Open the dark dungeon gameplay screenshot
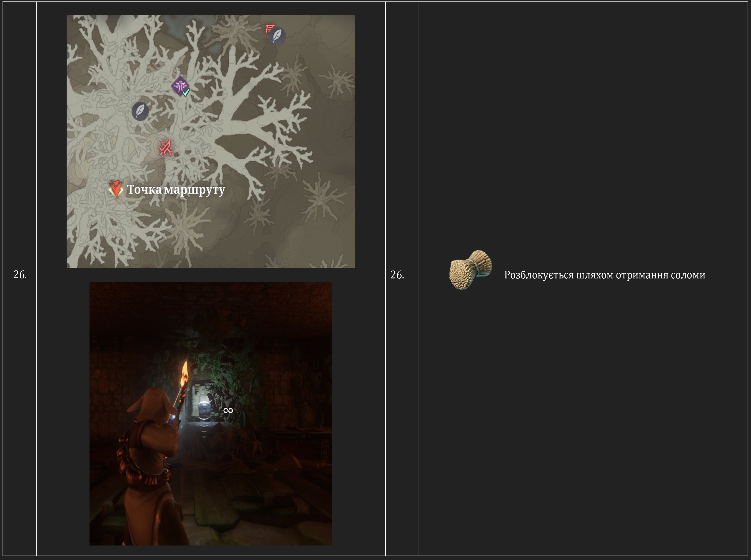The width and height of the screenshot is (751, 560). coord(211,414)
